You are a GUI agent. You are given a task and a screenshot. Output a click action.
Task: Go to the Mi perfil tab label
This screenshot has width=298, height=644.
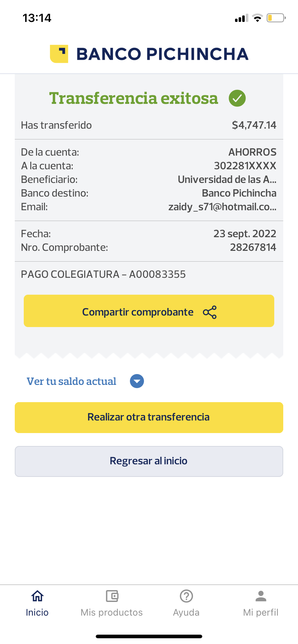coord(261,612)
